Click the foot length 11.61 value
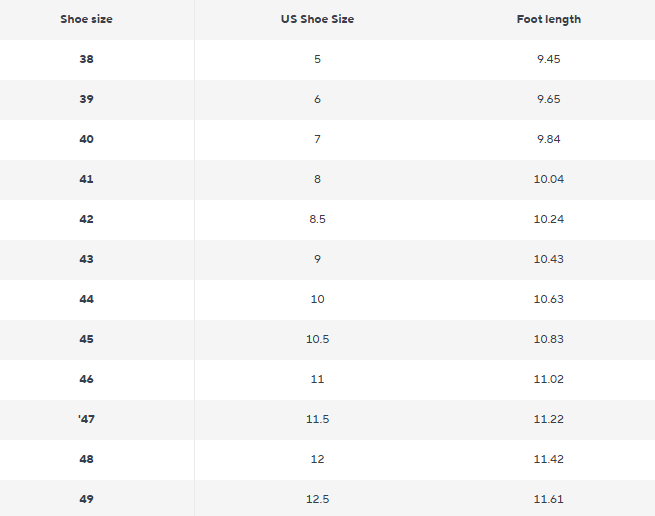 click(548, 499)
